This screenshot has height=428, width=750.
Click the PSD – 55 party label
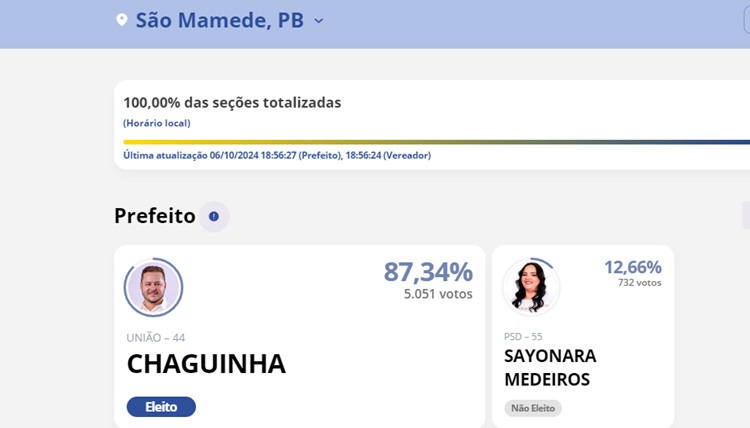coord(523,336)
